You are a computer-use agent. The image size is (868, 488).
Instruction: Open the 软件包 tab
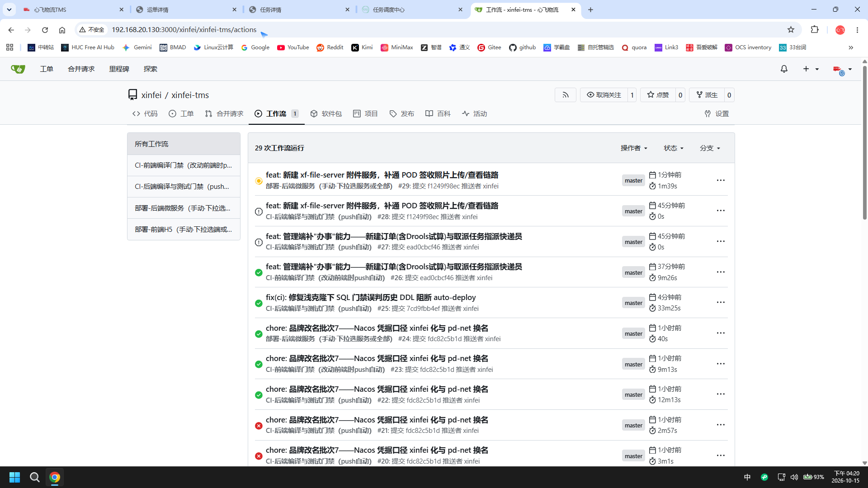tap(326, 114)
